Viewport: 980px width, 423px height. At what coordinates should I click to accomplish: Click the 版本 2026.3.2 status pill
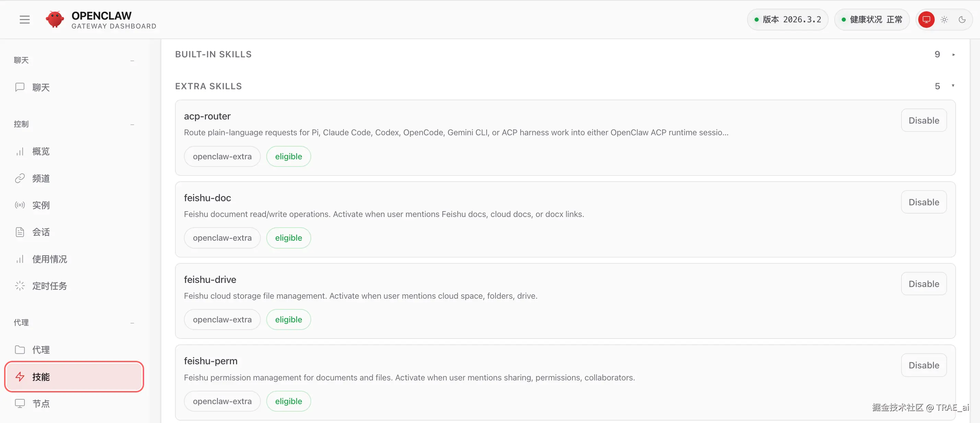click(787, 20)
